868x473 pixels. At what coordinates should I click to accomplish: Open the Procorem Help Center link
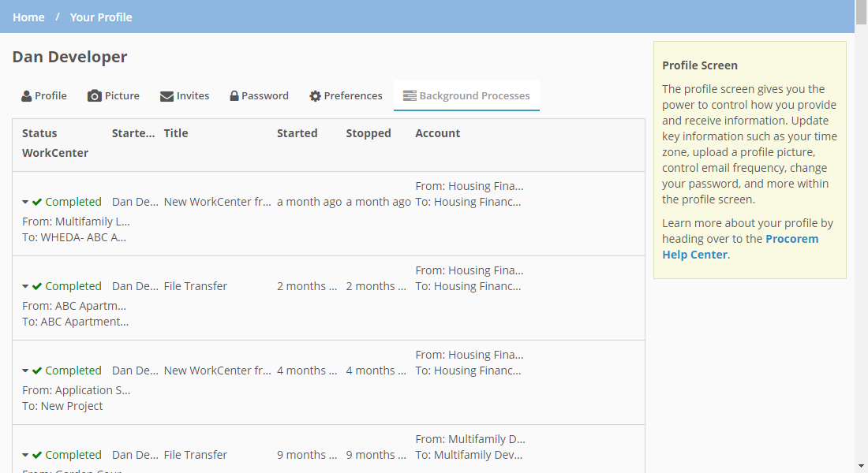coord(740,247)
